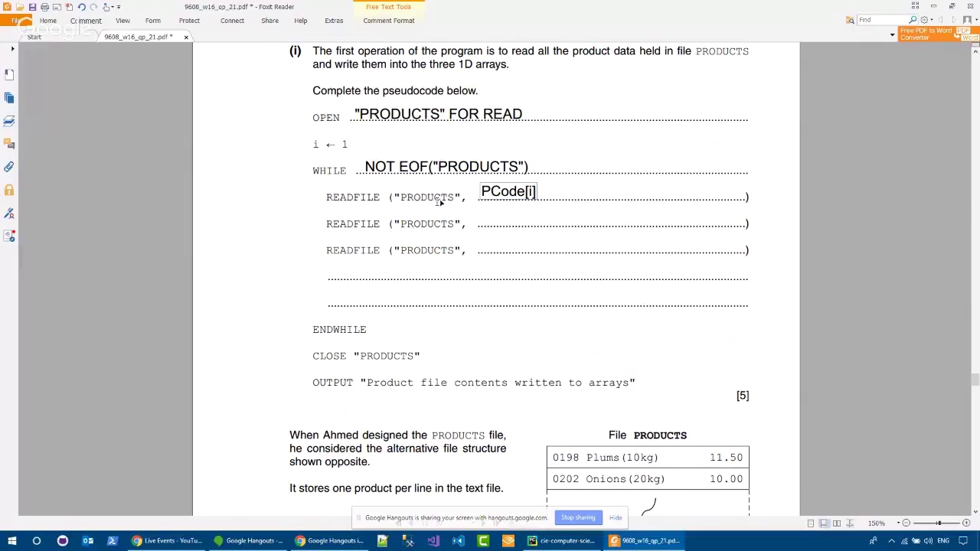Click the PCode[i] text annotation box
The image size is (980, 551).
point(508,191)
